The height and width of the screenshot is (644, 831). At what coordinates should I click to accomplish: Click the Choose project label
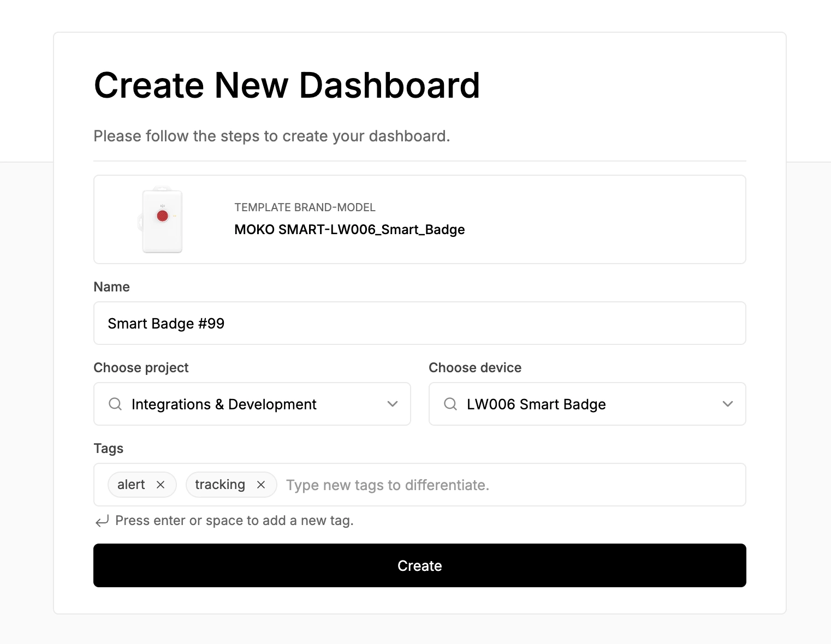pos(141,368)
